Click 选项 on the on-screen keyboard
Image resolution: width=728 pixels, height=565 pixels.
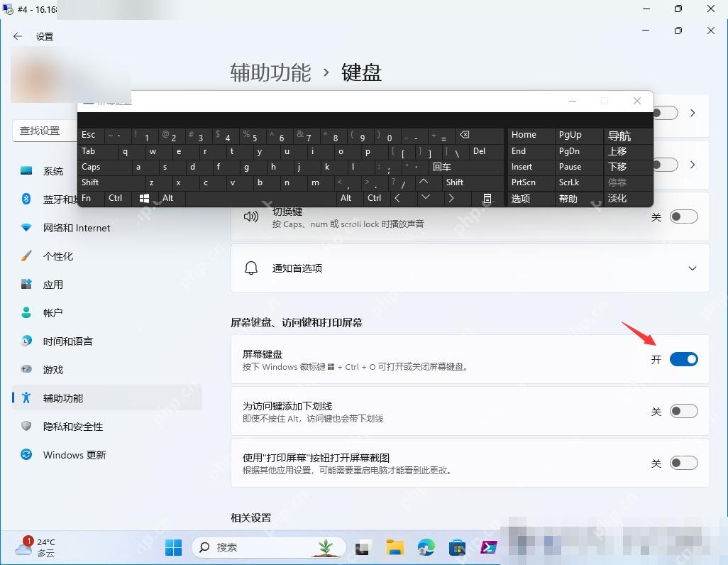(x=531, y=199)
